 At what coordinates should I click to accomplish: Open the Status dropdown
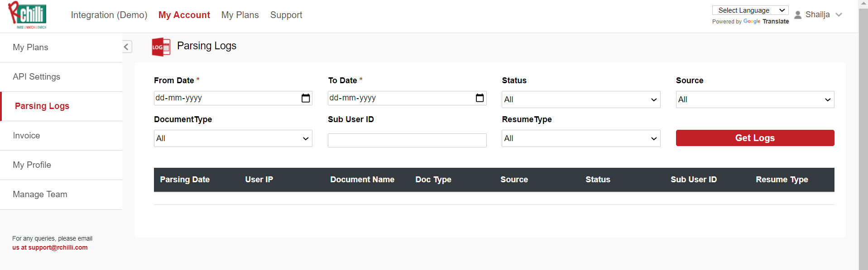(x=581, y=99)
